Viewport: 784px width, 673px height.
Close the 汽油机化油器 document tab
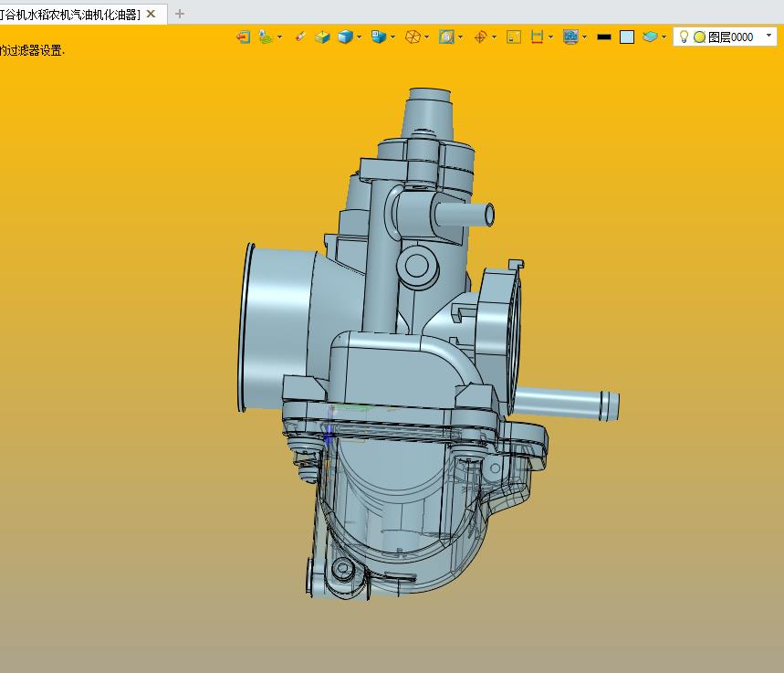[151, 14]
